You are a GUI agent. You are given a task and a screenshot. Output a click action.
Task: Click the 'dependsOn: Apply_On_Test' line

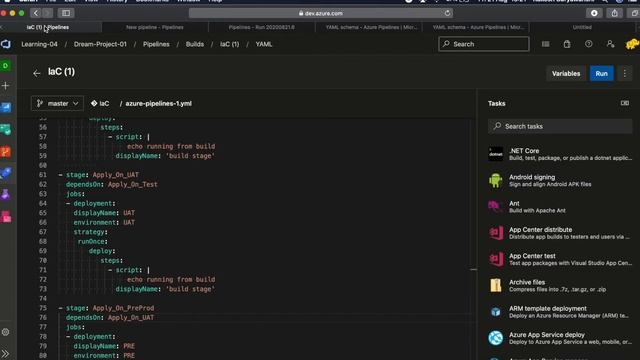tap(112, 184)
